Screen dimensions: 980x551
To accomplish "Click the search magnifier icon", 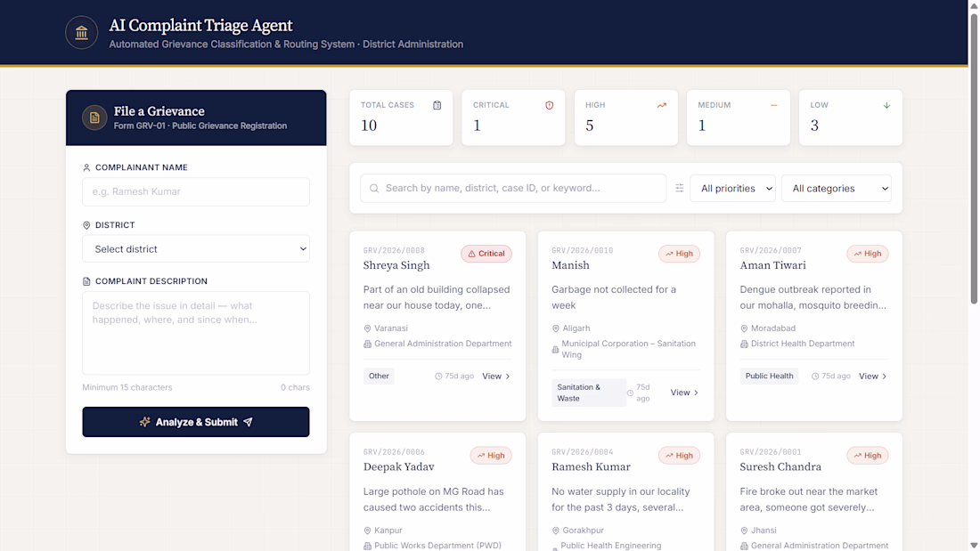I will [374, 188].
